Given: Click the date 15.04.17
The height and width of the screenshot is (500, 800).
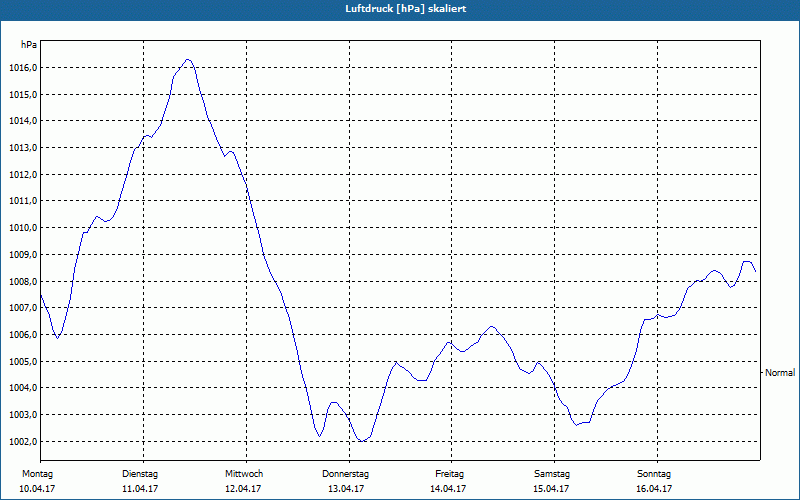Looking at the screenshot, I should pyautogui.click(x=551, y=489).
